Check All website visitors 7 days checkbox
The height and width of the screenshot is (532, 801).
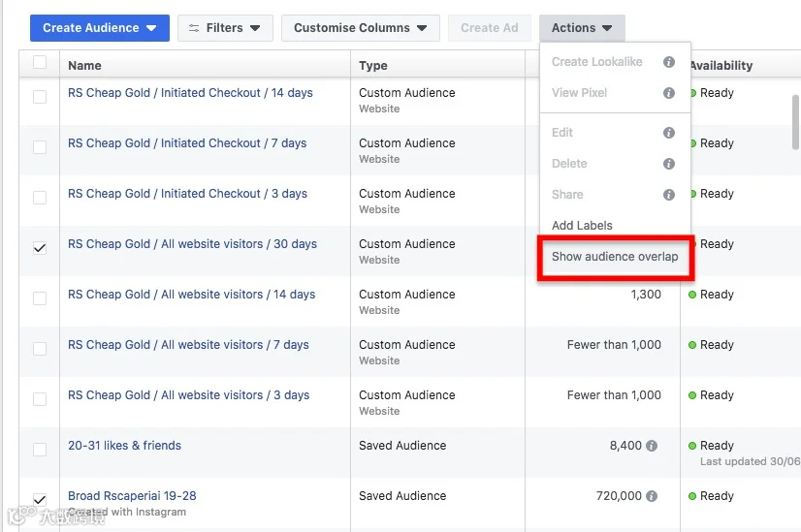(x=40, y=349)
